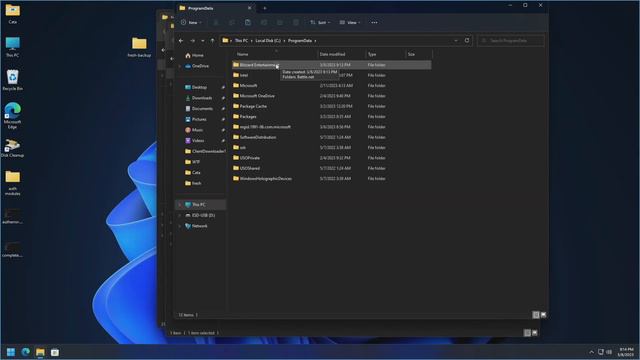The height and width of the screenshot is (360, 640).
Task: Open Music in quick access
Action: click(197, 130)
